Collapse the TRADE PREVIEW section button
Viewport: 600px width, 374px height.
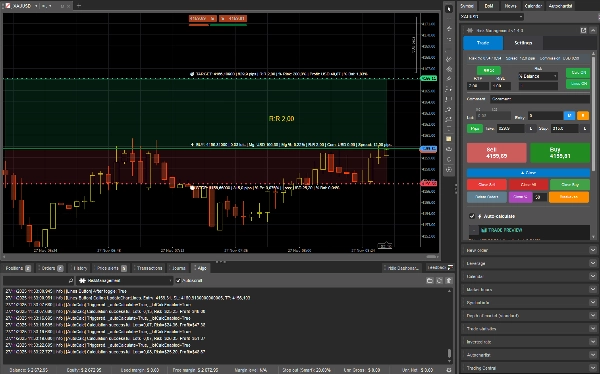(x=474, y=230)
